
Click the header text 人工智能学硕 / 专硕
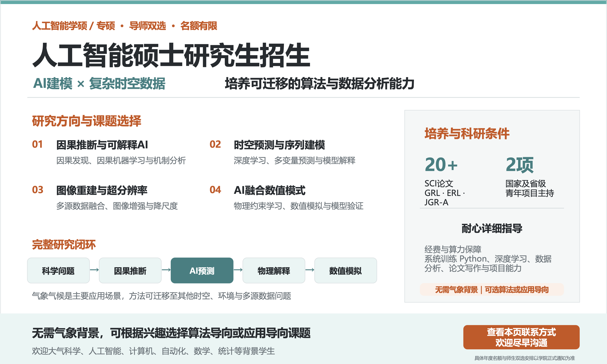coord(74,26)
